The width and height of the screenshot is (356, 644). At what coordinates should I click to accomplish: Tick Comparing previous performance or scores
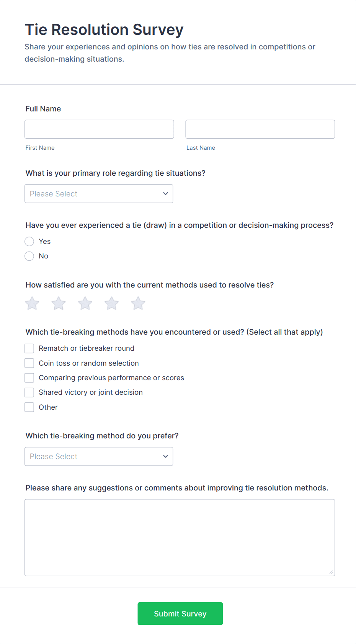29,378
